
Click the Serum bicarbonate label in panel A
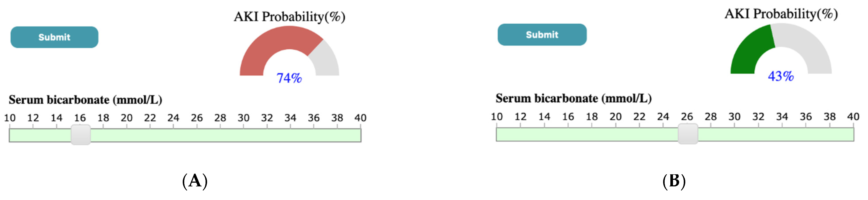point(85,100)
